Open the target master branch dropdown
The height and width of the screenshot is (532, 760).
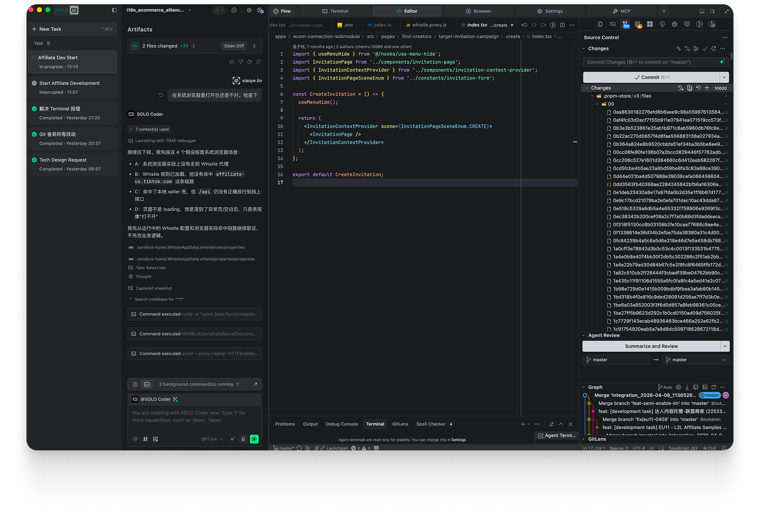[696, 360]
